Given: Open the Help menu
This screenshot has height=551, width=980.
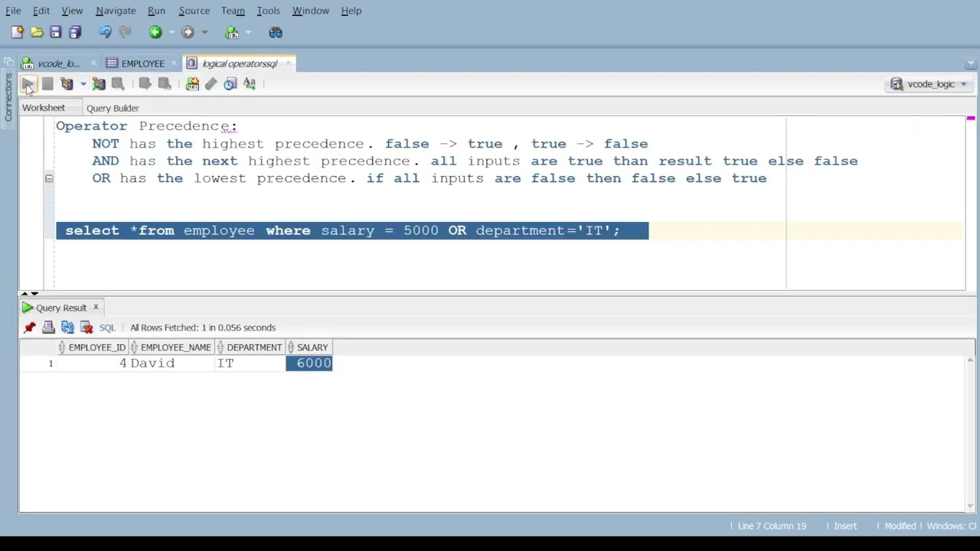Looking at the screenshot, I should pos(351,11).
